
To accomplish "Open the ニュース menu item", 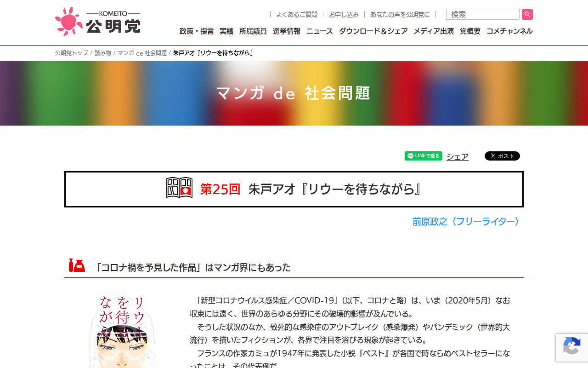I will (x=320, y=31).
